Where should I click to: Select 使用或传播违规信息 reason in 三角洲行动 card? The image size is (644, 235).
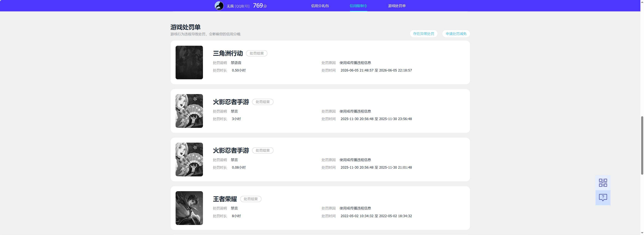point(355,63)
